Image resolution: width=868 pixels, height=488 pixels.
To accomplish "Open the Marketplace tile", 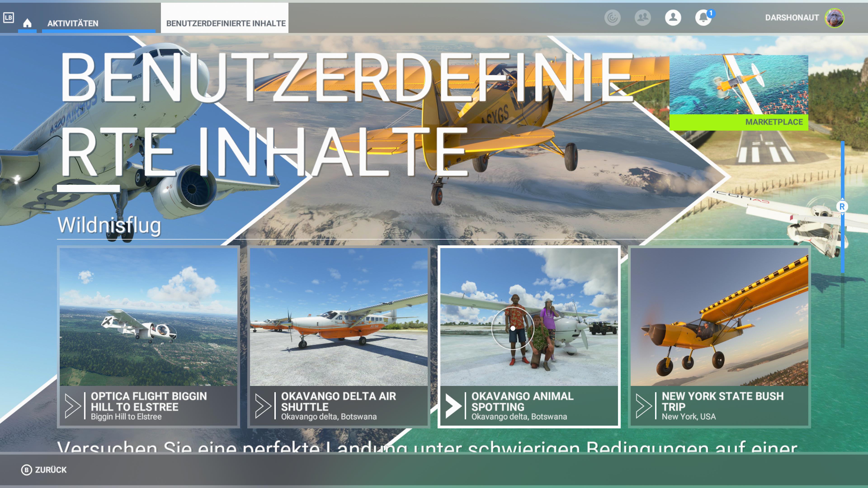I will pos(739,93).
